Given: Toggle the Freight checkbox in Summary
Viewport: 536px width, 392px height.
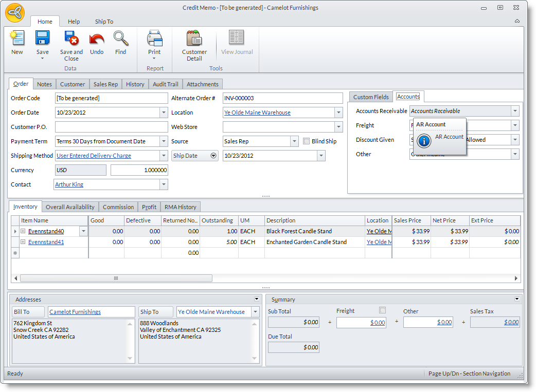Looking at the screenshot, I should [382, 310].
